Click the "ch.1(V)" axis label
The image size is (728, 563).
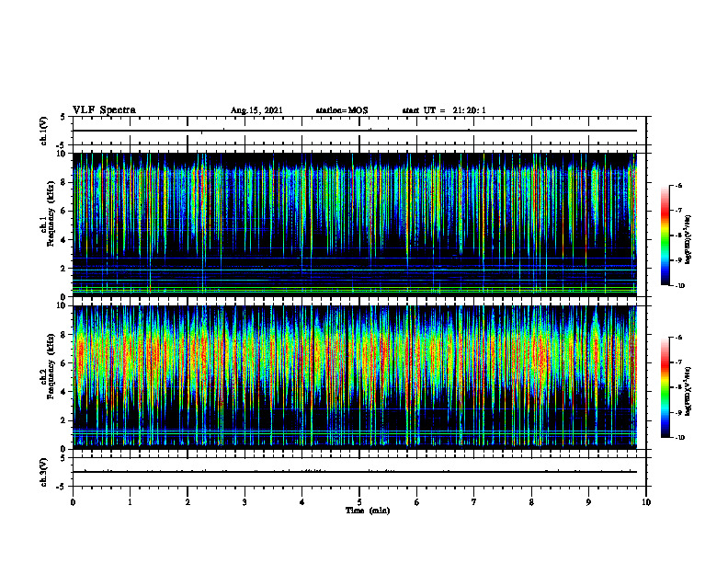point(44,131)
